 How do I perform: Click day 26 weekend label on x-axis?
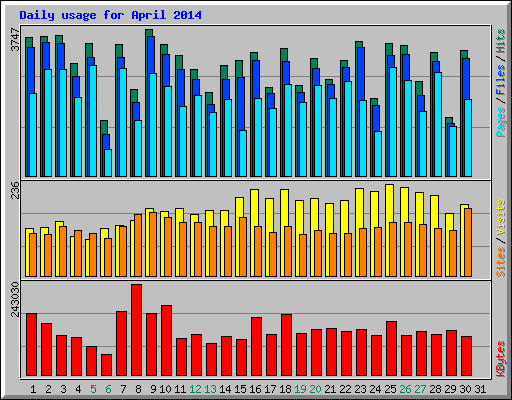click(405, 389)
